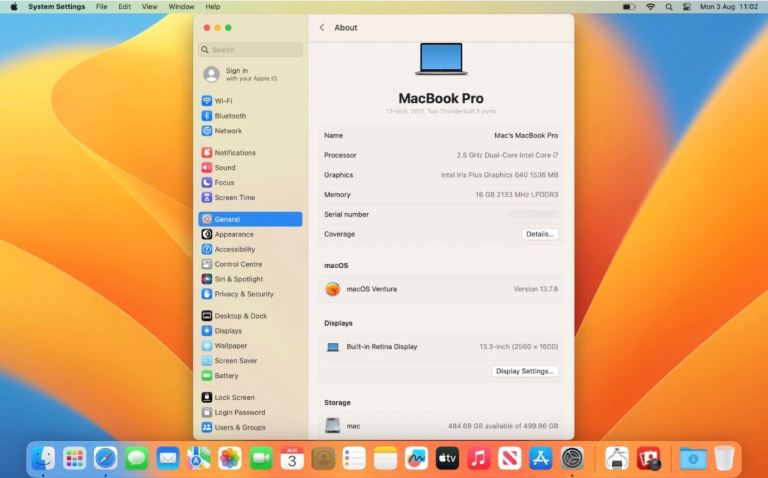Click the Display Settings button
Screen dimensions: 768x478
coord(525,371)
